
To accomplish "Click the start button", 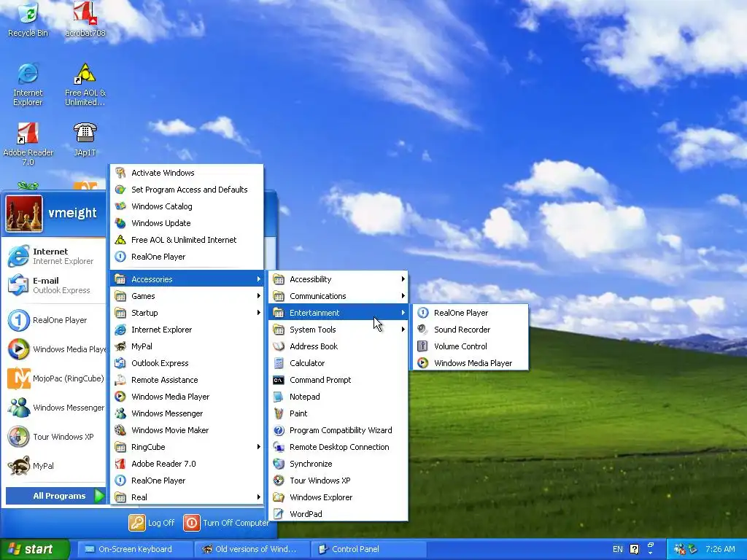I will pos(34,549).
